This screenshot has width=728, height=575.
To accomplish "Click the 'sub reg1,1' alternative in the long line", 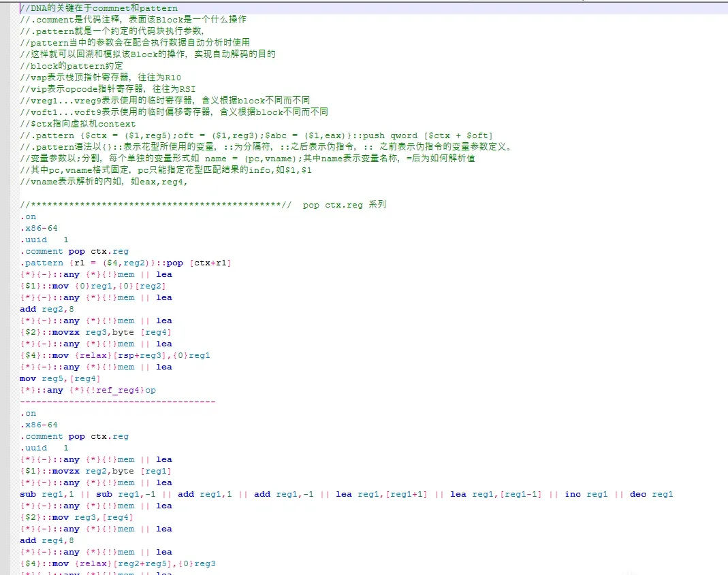I will [47, 494].
